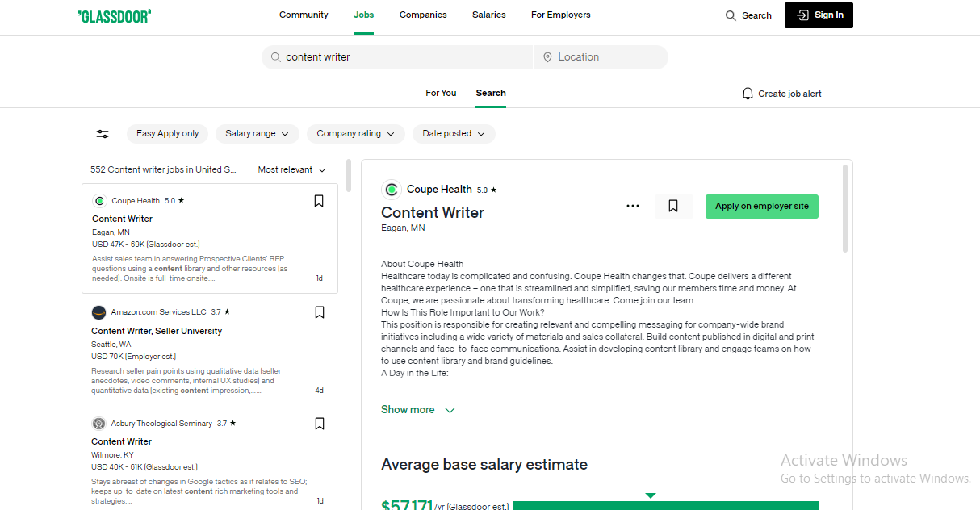980x510 pixels.
Task: Save job using detail panel bookmark button
Action: (x=673, y=206)
